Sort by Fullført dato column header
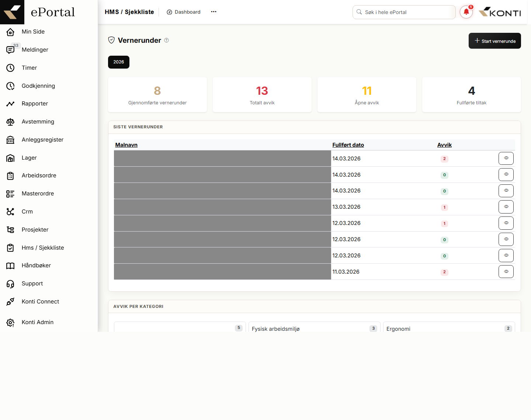 (x=348, y=145)
